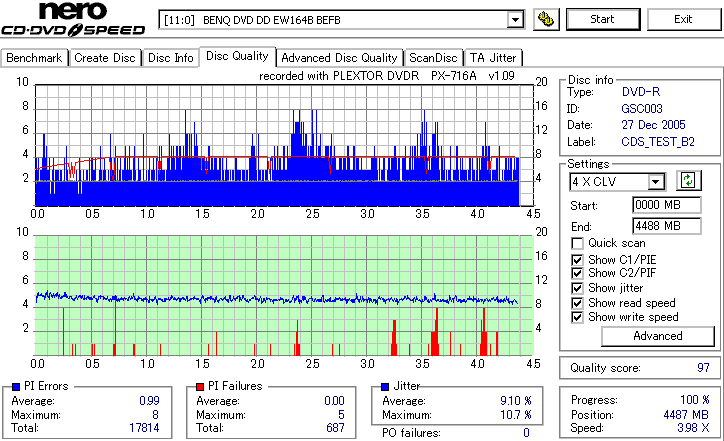Click the End field showing 4488 MB
Viewport: 724px width, 441px height.
[666, 226]
